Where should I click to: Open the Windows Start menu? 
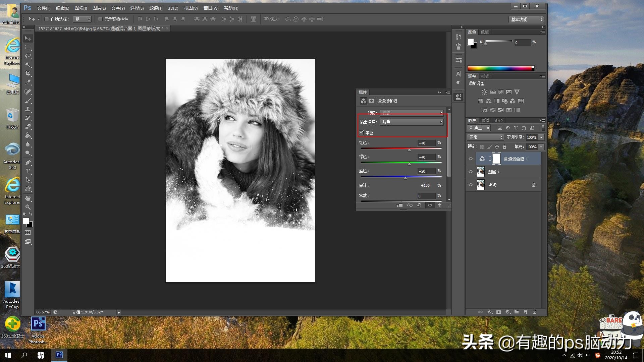8,355
